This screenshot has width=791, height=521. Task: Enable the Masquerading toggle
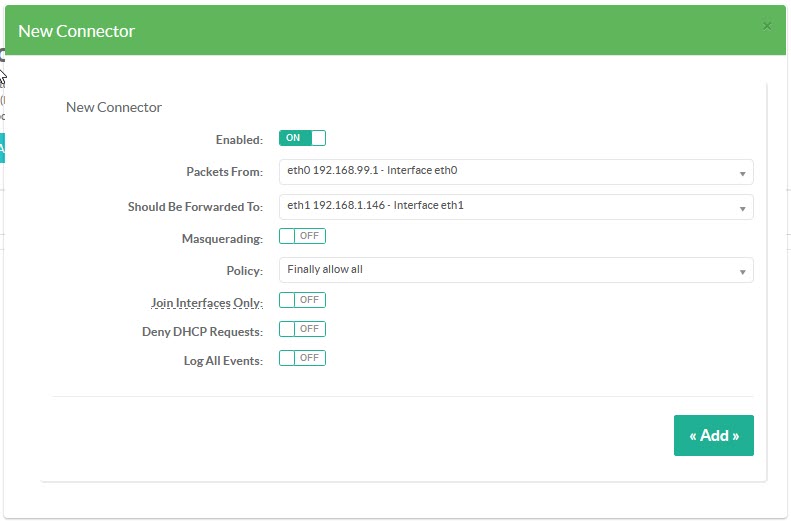pos(302,237)
